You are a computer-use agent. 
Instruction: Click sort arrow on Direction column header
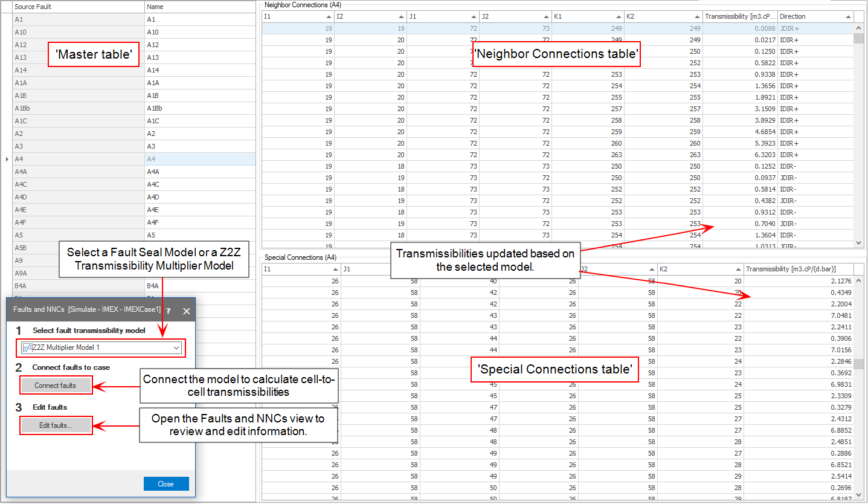[848, 17]
